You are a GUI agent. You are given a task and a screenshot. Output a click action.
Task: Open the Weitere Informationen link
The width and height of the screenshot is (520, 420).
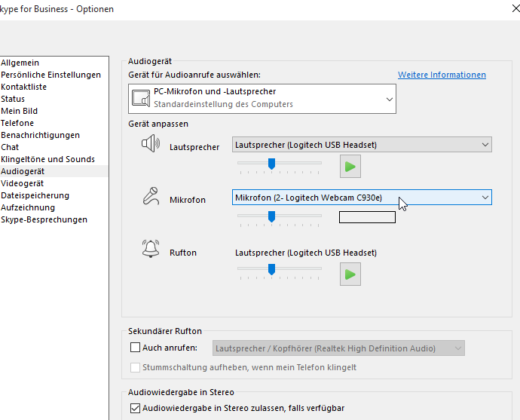click(442, 75)
